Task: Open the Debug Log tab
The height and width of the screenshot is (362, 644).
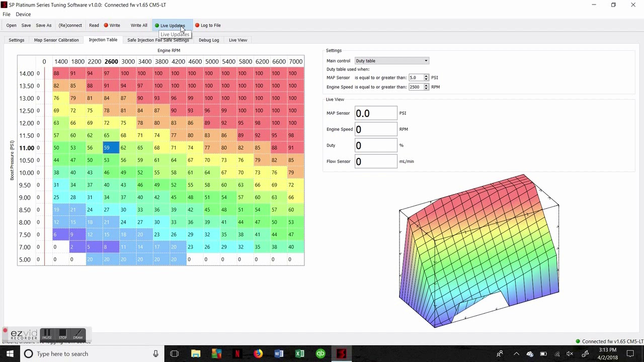Action: point(209,40)
